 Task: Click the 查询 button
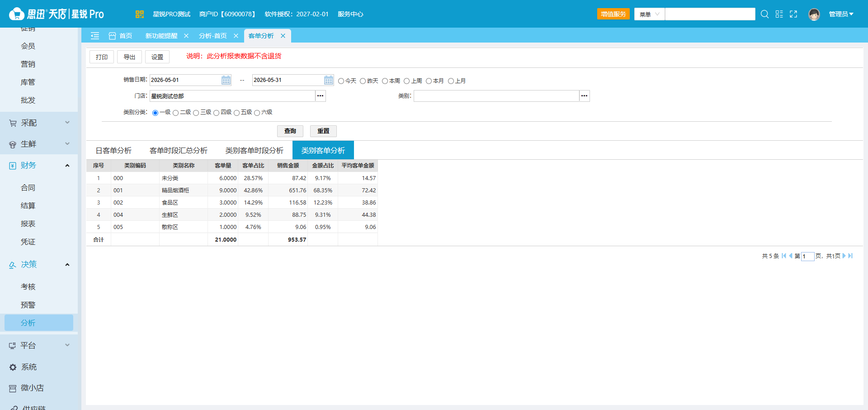click(x=290, y=131)
